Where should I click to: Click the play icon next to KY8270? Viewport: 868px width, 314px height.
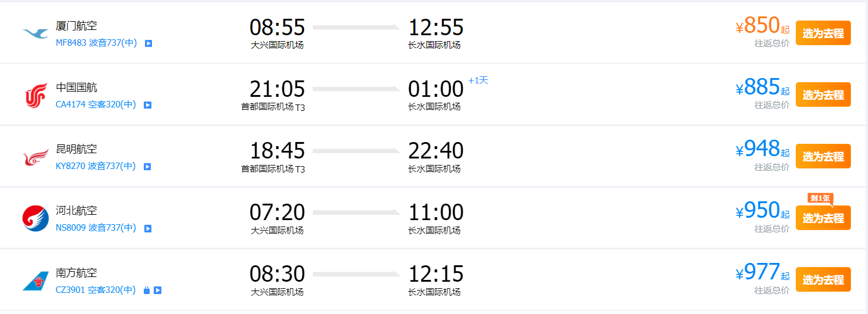[x=147, y=167]
